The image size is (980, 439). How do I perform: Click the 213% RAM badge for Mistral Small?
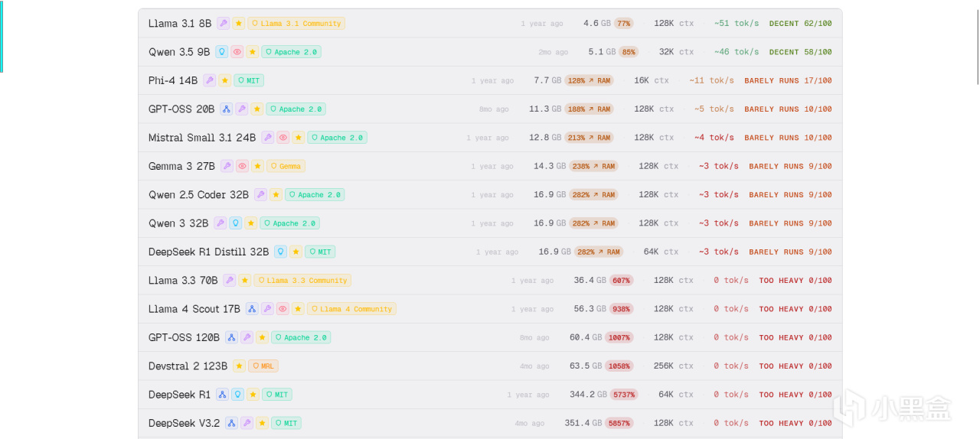click(x=589, y=138)
